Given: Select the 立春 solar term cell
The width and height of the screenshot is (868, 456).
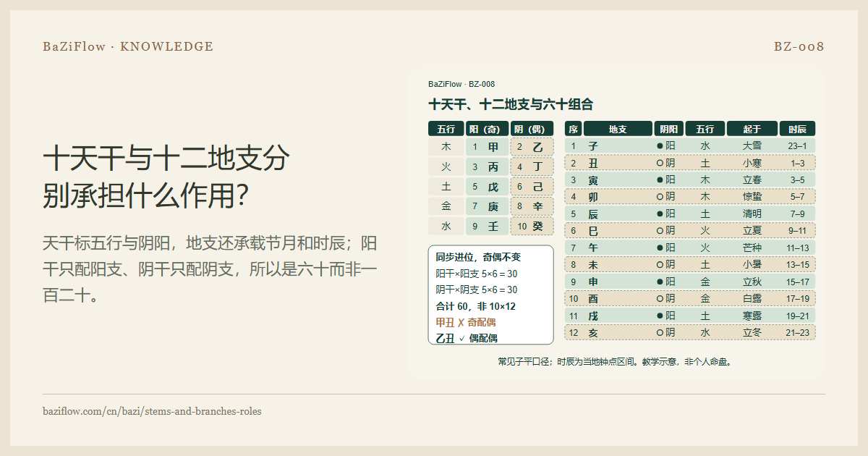Looking at the screenshot, I should tap(752, 180).
